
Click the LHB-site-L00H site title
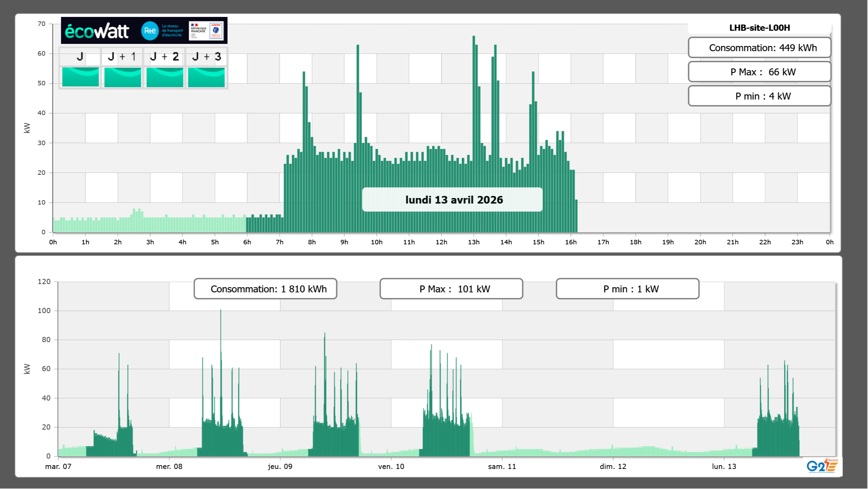pos(759,28)
